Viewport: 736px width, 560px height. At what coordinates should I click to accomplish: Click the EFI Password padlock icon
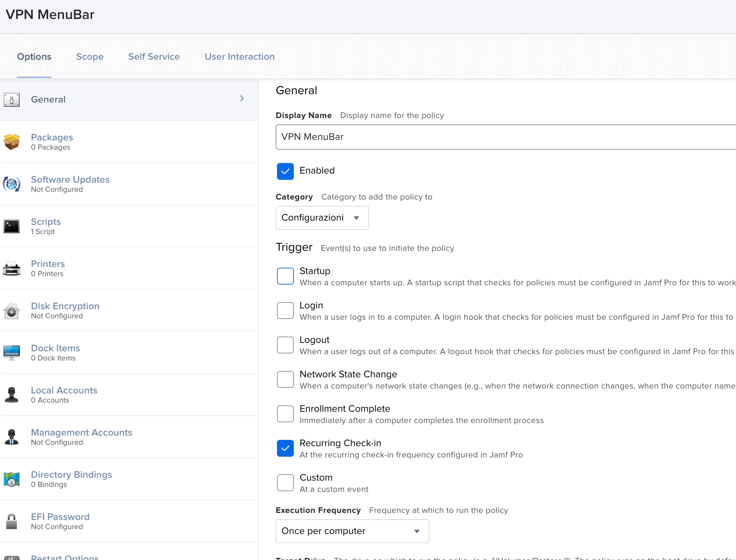[12, 521]
